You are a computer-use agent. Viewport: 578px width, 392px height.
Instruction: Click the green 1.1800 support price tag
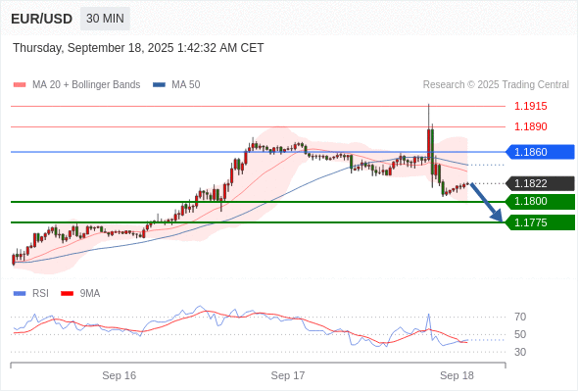pos(541,202)
